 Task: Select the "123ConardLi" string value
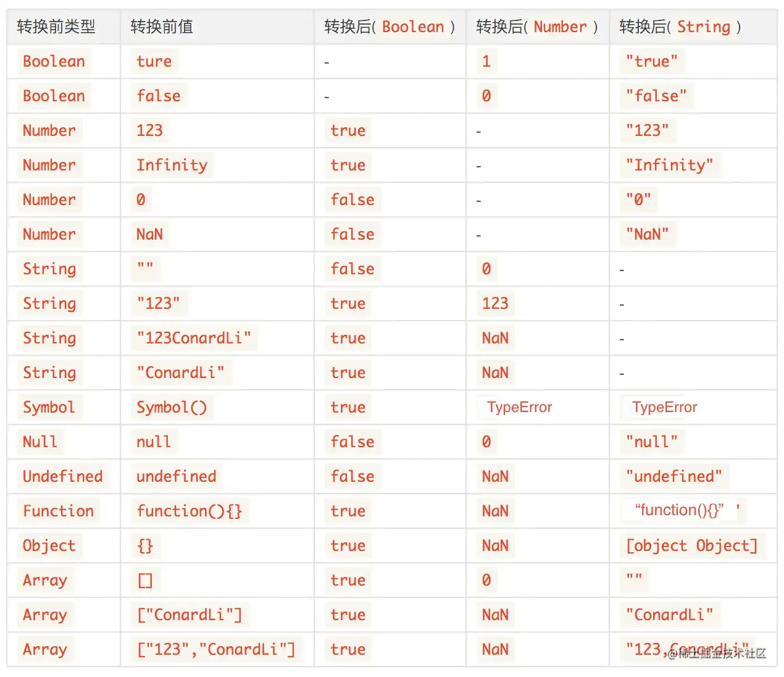(194, 338)
